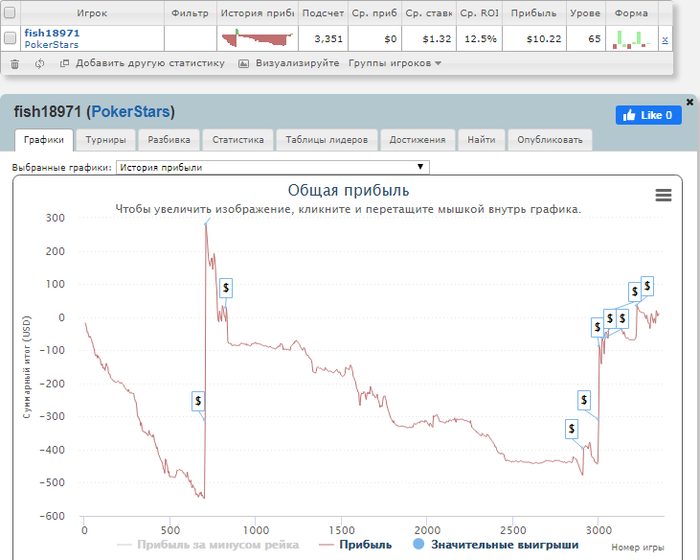Viewport: 700px width, 560px height.
Task: Sort by the Подсчет column header
Action: tap(323, 13)
